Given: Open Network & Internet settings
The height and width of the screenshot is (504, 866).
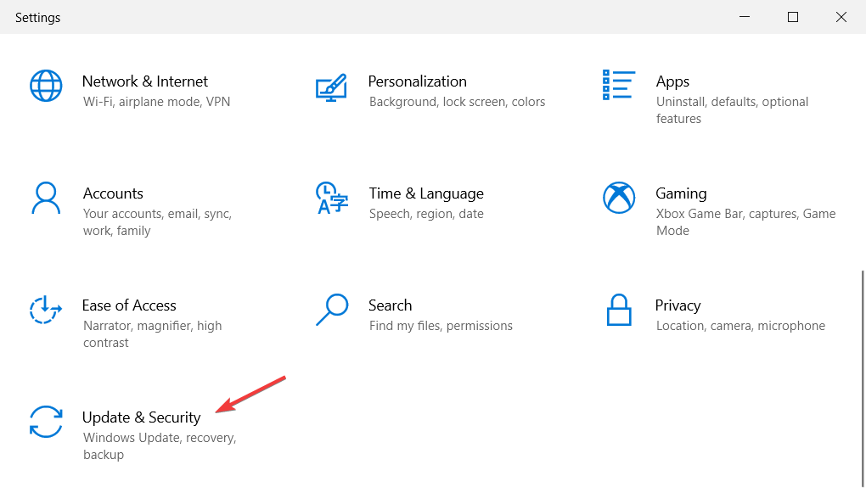Looking at the screenshot, I should pyautogui.click(x=144, y=81).
